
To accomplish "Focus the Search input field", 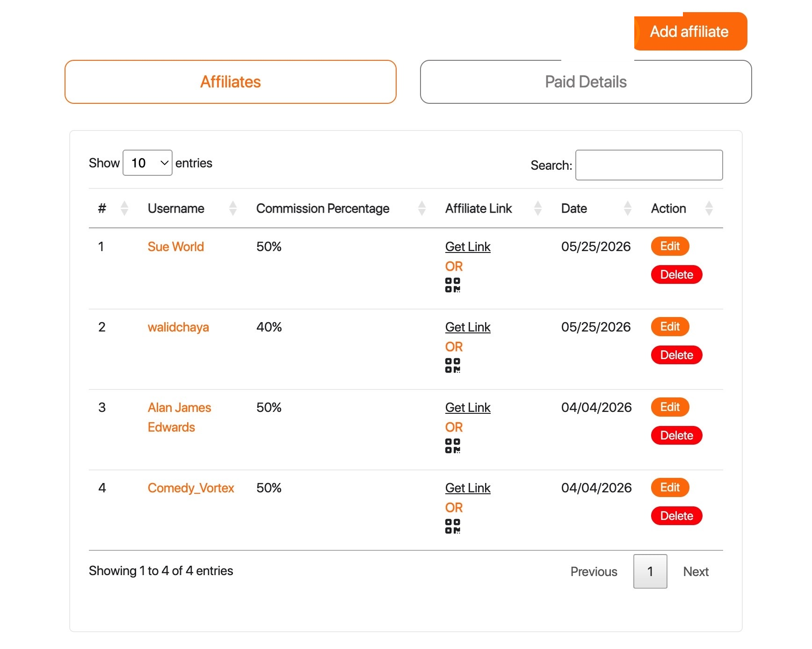I will coord(649,165).
